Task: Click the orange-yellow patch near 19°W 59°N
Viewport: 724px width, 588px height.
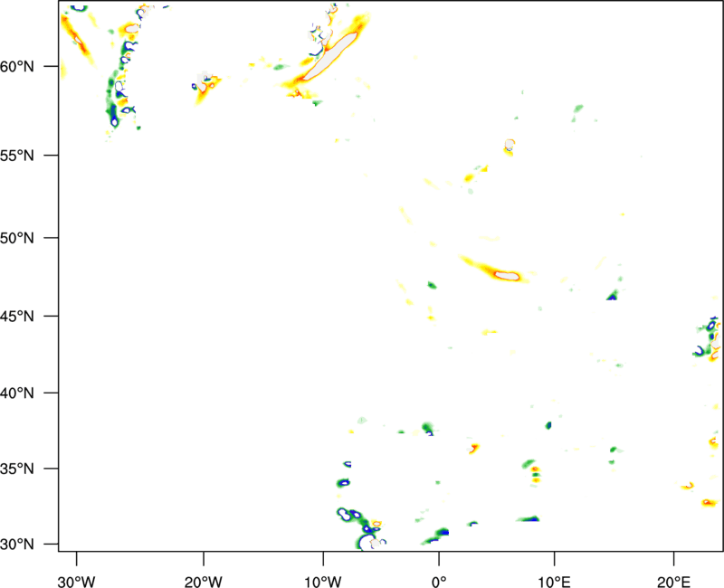Action: [x=206, y=88]
